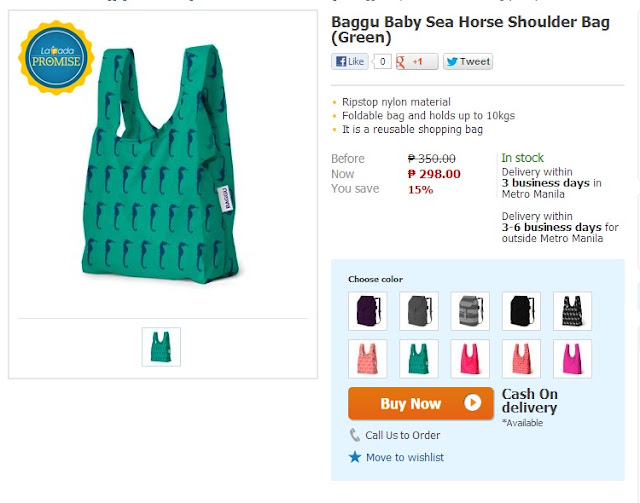
Task: Click the Facebook Like button
Action: (x=350, y=62)
